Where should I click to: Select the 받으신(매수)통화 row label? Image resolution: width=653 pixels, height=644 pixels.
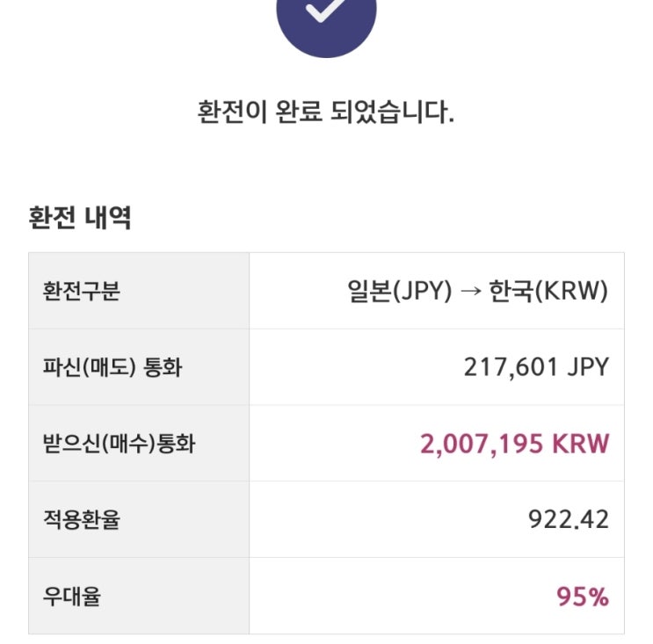[119, 444]
